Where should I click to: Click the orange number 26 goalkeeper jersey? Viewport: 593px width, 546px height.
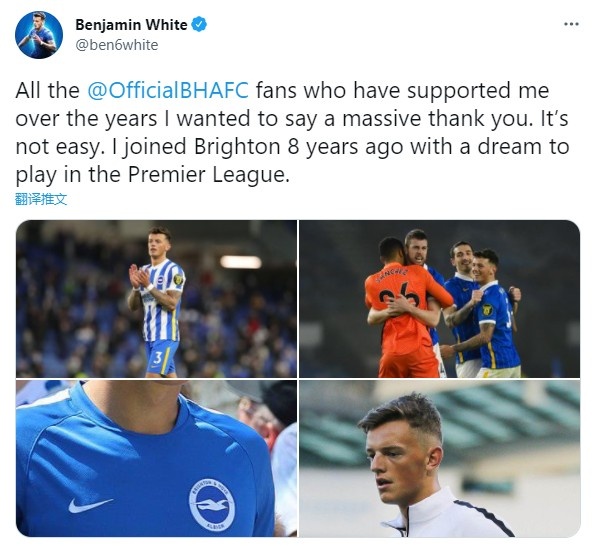coord(405,318)
